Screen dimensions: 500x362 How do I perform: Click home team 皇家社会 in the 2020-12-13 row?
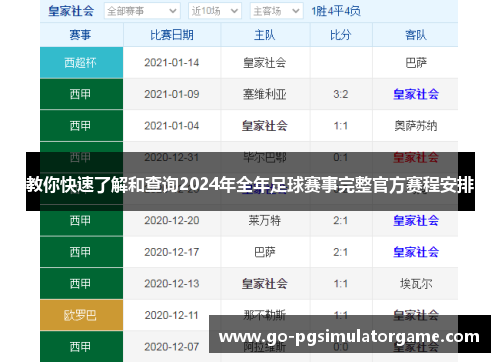point(265,284)
